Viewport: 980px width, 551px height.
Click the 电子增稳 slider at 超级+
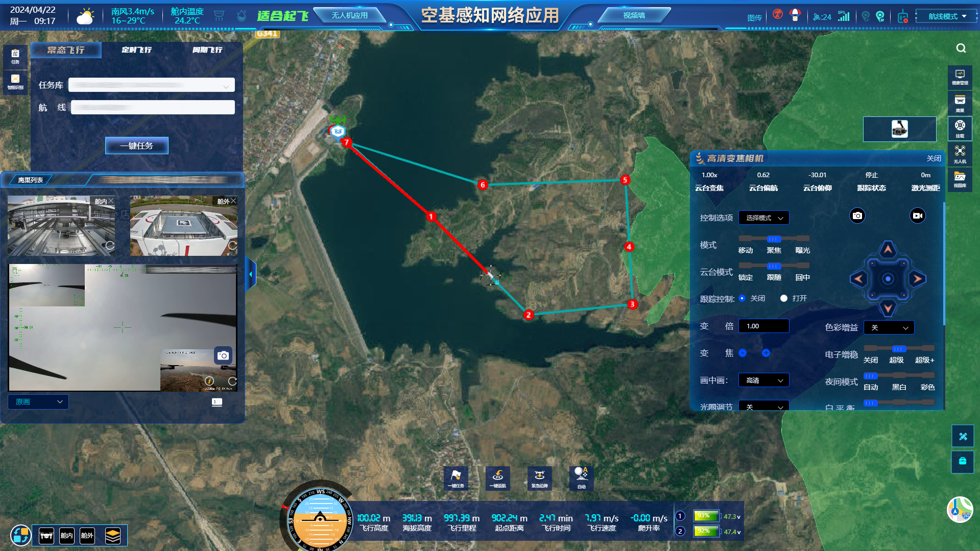point(925,349)
